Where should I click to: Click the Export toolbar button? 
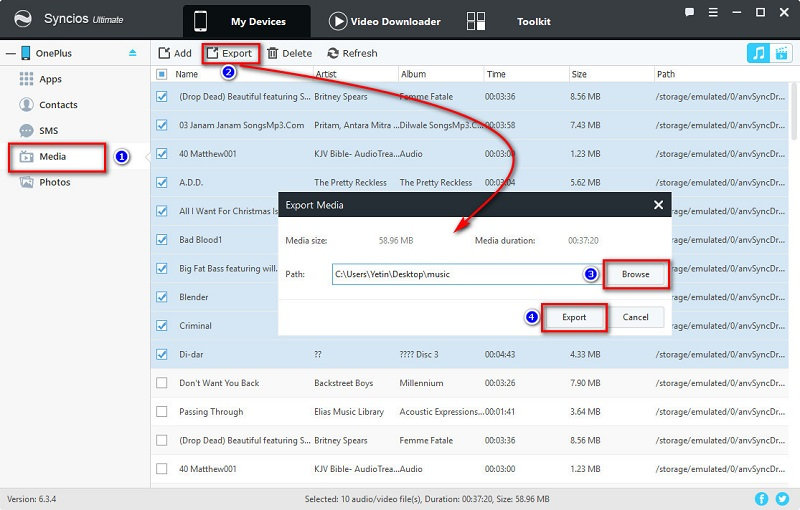pos(230,53)
